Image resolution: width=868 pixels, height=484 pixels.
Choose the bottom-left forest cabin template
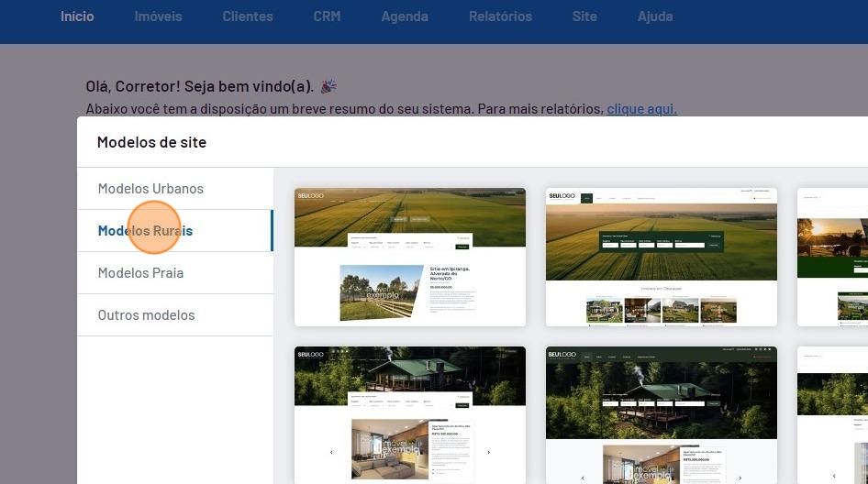coord(409,414)
